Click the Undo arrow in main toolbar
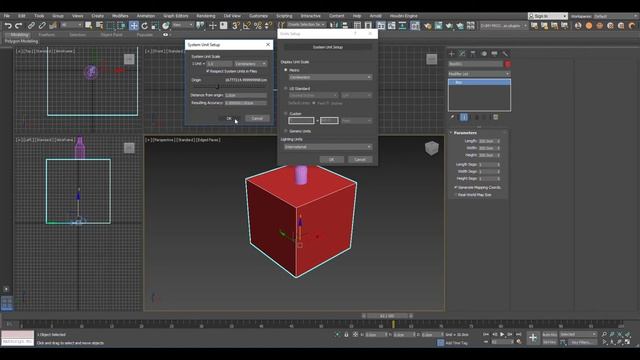640x360 pixels. 8,26
